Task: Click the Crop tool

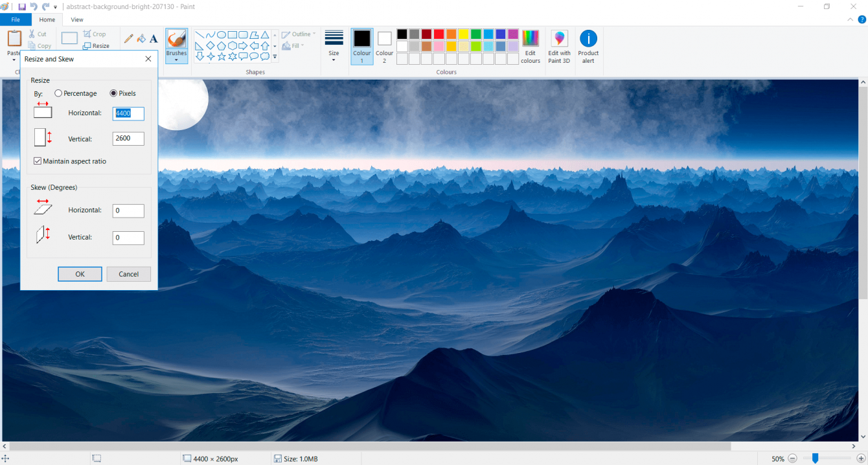Action: click(95, 34)
